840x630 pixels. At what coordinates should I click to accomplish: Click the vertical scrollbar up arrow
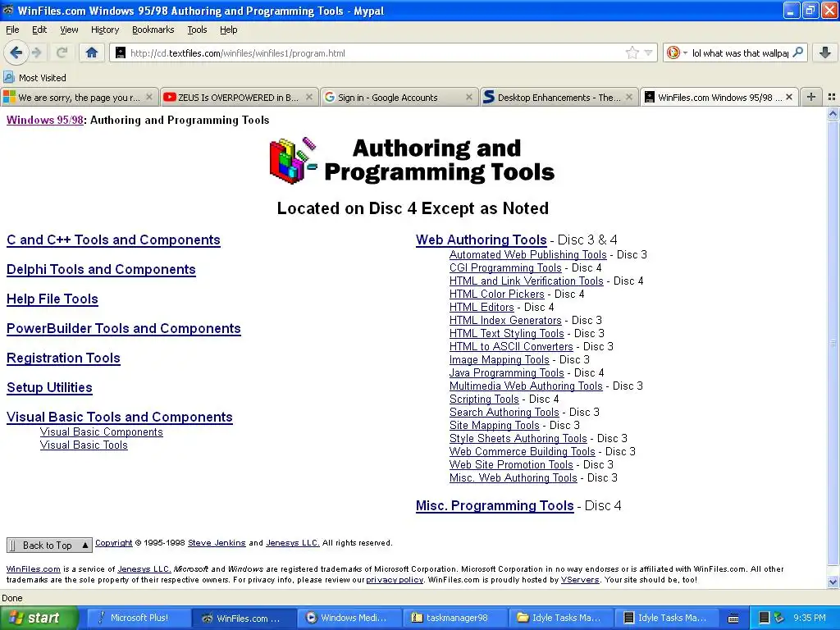click(x=833, y=113)
